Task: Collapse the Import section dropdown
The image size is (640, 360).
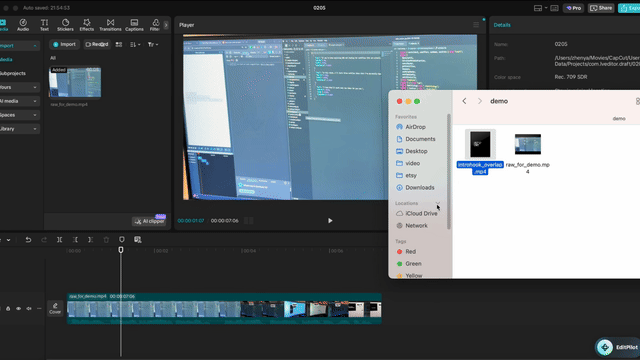Action: pyautogui.click(x=35, y=46)
